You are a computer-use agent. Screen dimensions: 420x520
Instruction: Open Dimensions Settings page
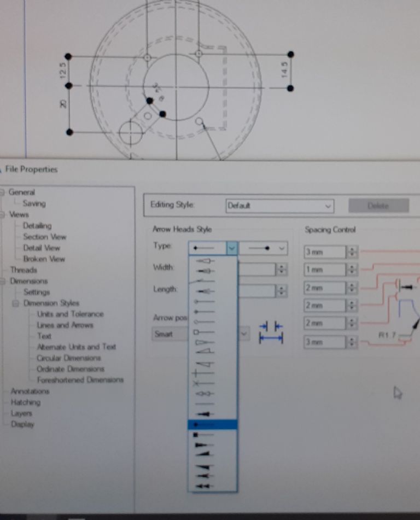[37, 292]
